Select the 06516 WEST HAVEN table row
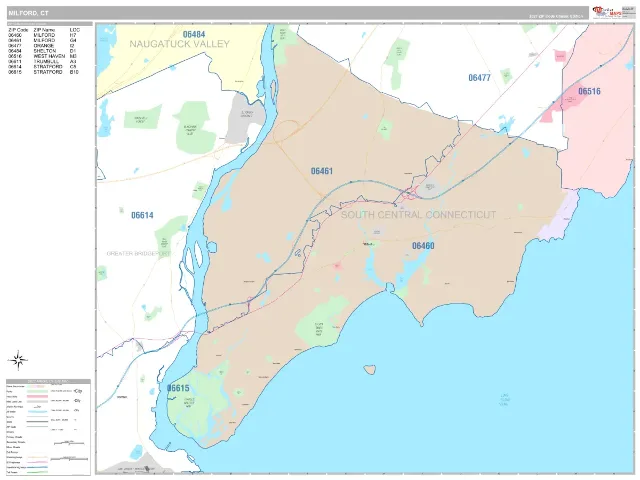 42,56
